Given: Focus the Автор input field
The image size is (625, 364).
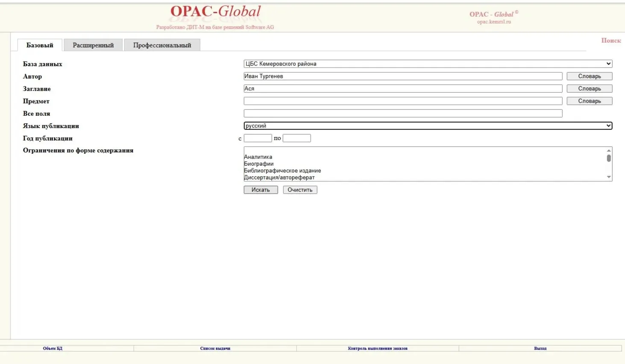Looking at the screenshot, I should pos(403,76).
